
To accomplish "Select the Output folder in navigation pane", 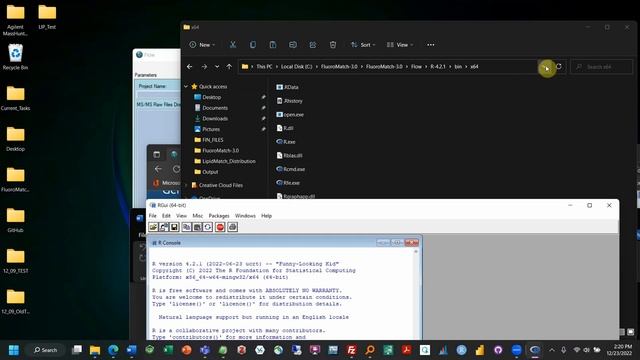I will [x=210, y=172].
